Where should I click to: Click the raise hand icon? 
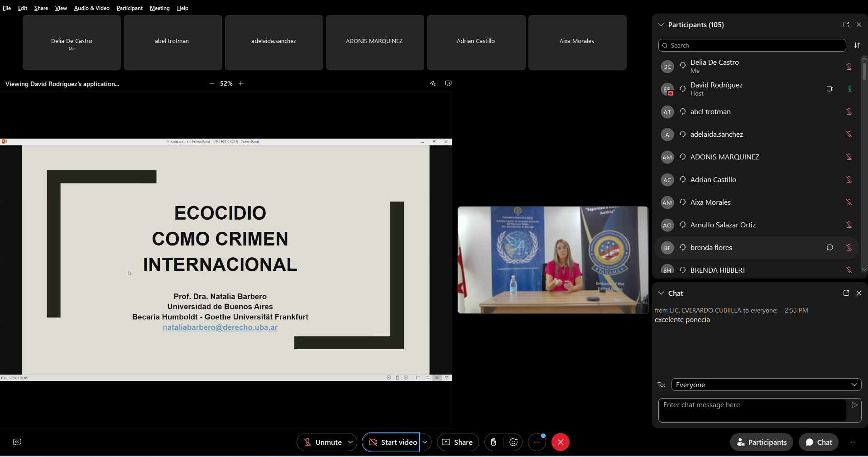[494, 442]
